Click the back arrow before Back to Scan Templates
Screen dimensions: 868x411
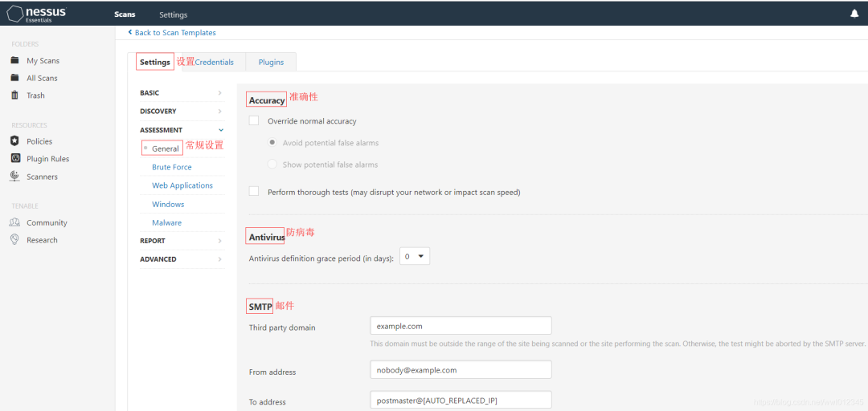point(130,33)
